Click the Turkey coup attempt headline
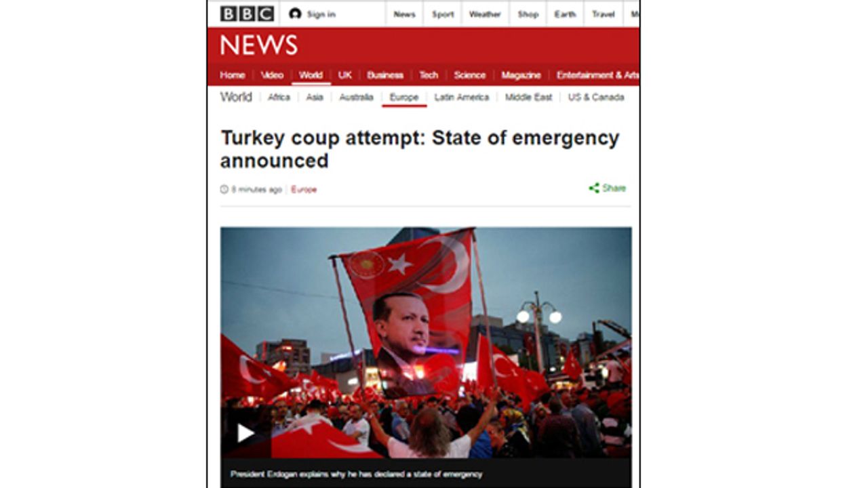Screen dimensions: 868x488 point(420,149)
